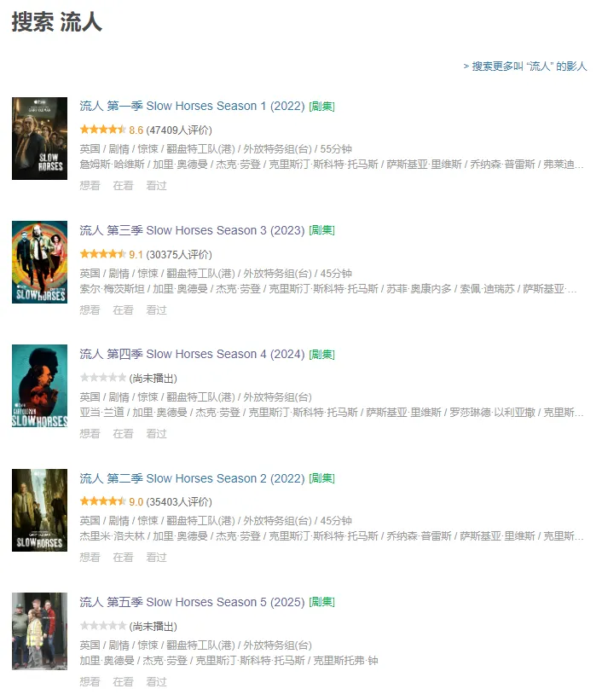Open Slow Horses Season 2 poster thumbnail
This screenshot has height=700, width=596.
tap(39, 510)
